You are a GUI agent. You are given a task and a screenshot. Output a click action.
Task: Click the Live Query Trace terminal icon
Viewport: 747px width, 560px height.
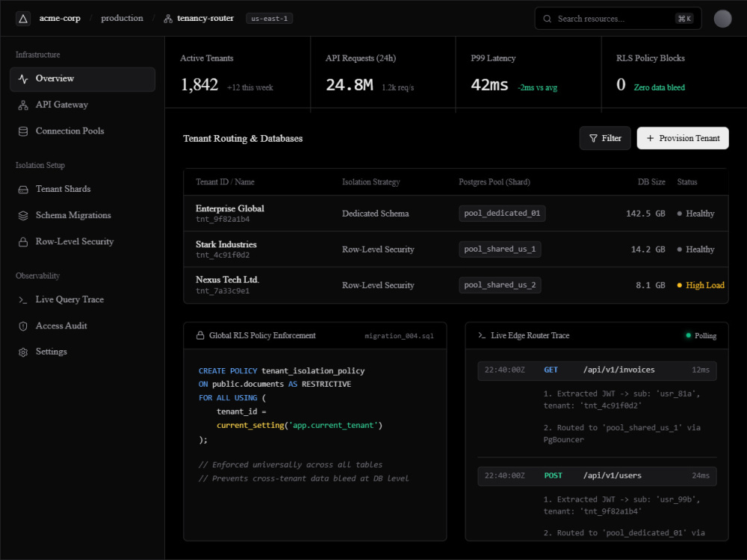[x=23, y=300]
